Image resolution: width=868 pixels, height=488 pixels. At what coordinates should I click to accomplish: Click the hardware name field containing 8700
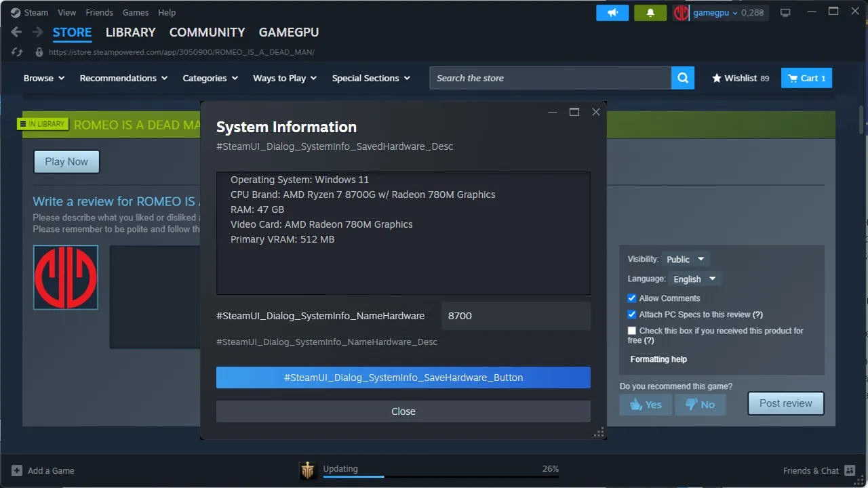[515, 316]
